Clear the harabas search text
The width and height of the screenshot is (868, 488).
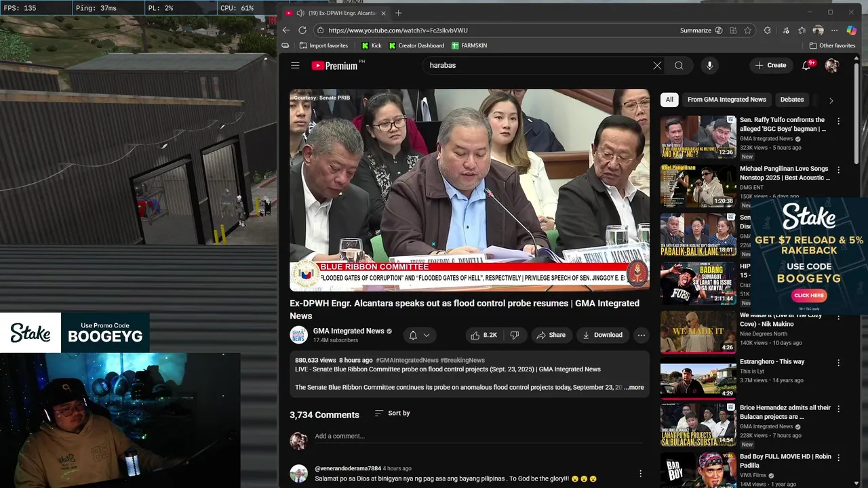[x=657, y=65]
